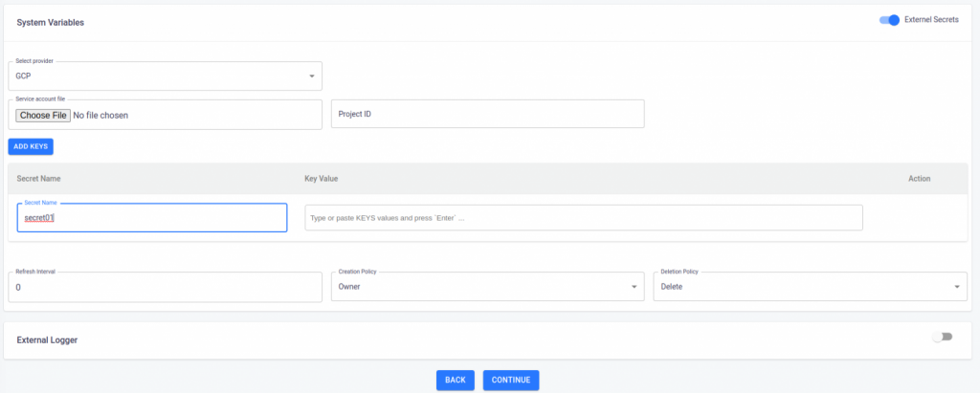
Task: Focus the Project ID input field
Action: tap(487, 114)
